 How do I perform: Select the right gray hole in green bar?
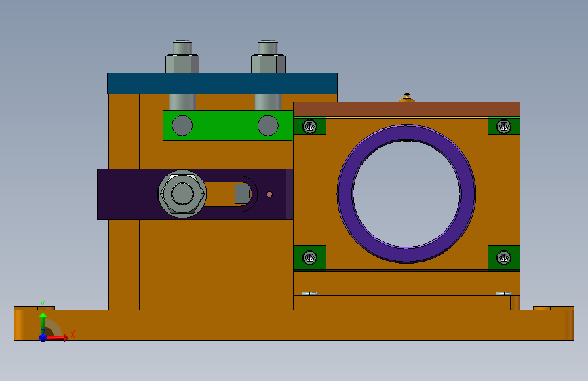pos(268,125)
